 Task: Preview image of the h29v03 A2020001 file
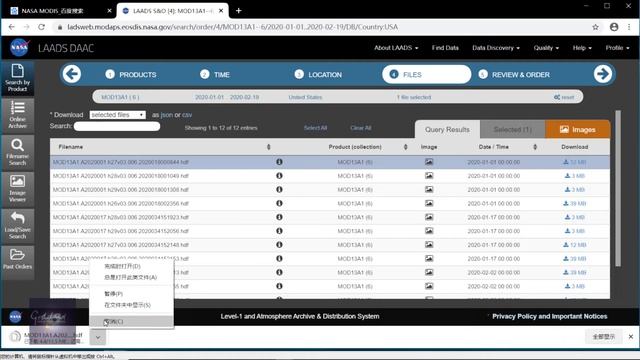tap(429, 189)
